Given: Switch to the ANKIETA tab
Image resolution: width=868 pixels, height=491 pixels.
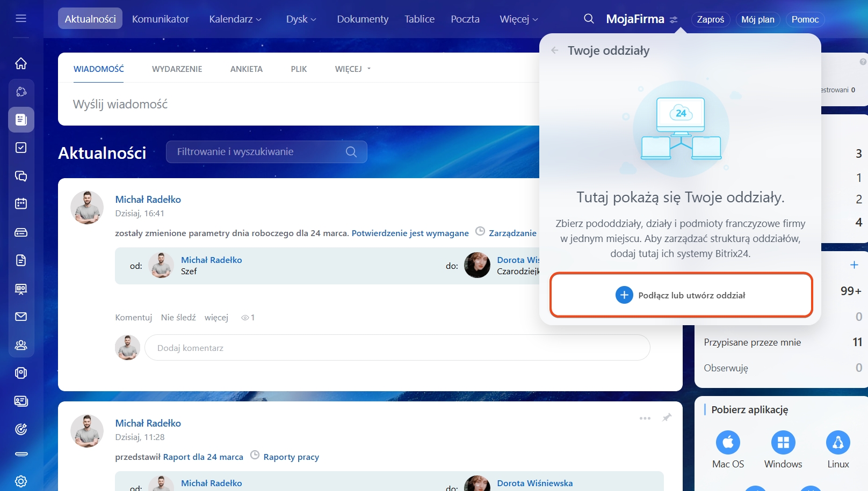Looking at the screenshot, I should [x=246, y=69].
